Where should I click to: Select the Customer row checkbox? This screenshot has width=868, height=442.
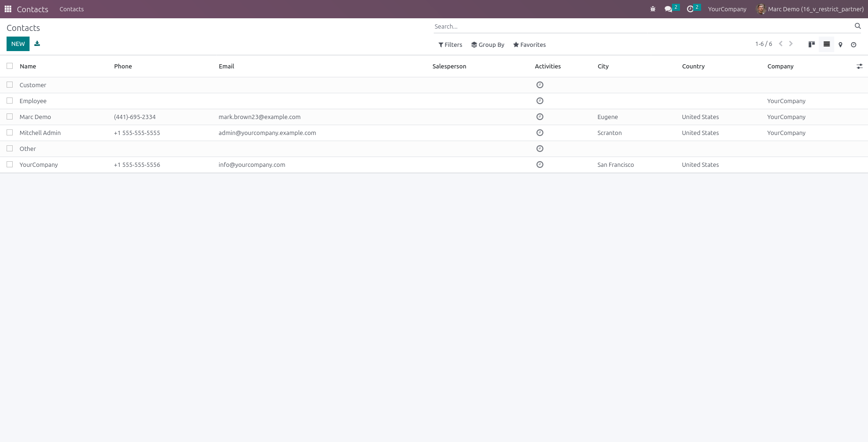click(x=9, y=85)
